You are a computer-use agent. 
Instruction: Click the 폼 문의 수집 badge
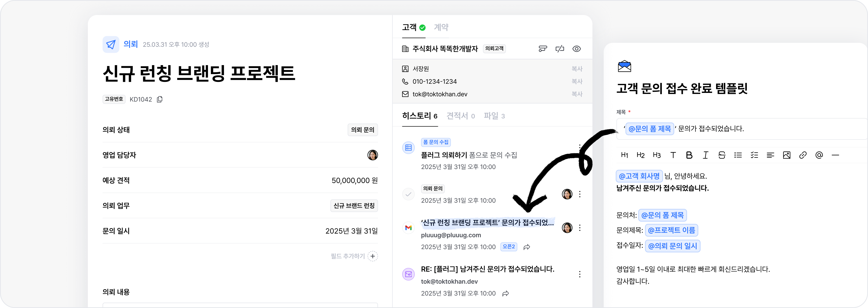pos(436,142)
